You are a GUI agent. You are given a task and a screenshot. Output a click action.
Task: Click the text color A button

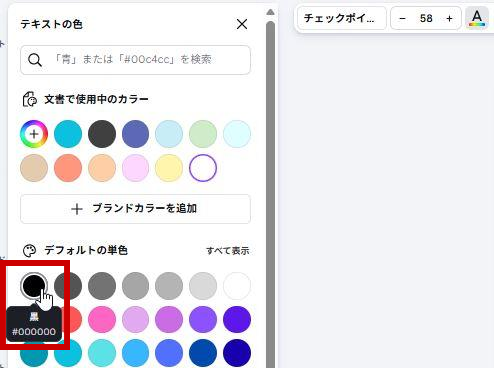[477, 18]
